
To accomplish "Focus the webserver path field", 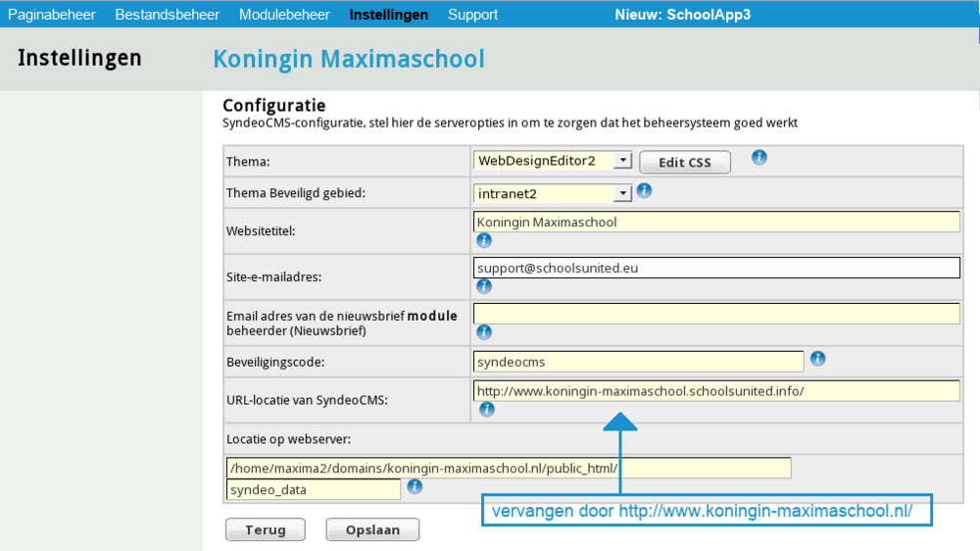I will coord(509,468).
